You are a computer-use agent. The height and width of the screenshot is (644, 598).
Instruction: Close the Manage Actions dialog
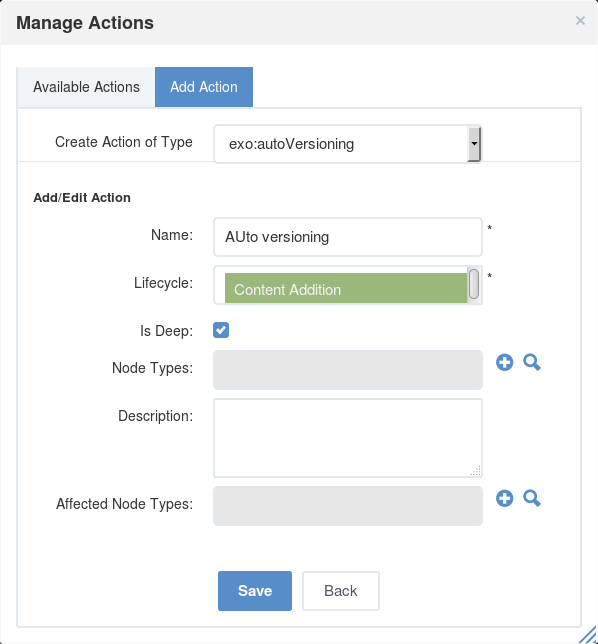click(580, 21)
